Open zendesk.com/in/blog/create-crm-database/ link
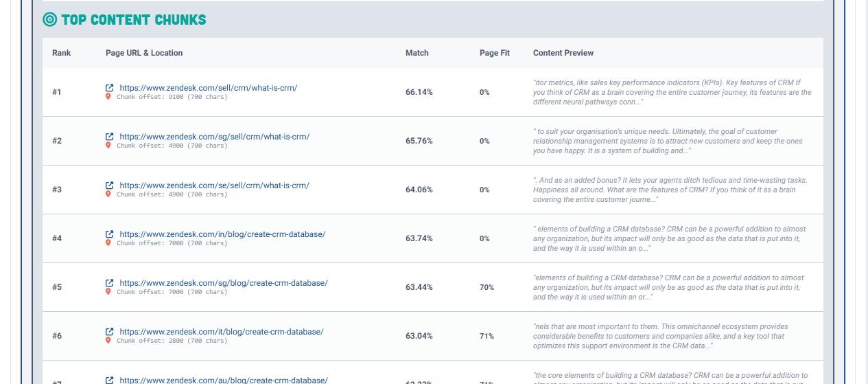 (222, 234)
